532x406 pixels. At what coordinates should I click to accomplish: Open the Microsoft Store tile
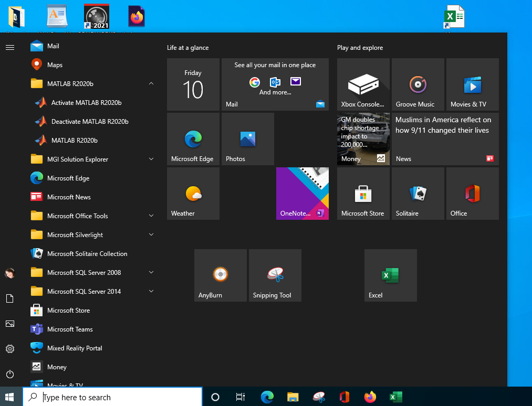coord(363,194)
